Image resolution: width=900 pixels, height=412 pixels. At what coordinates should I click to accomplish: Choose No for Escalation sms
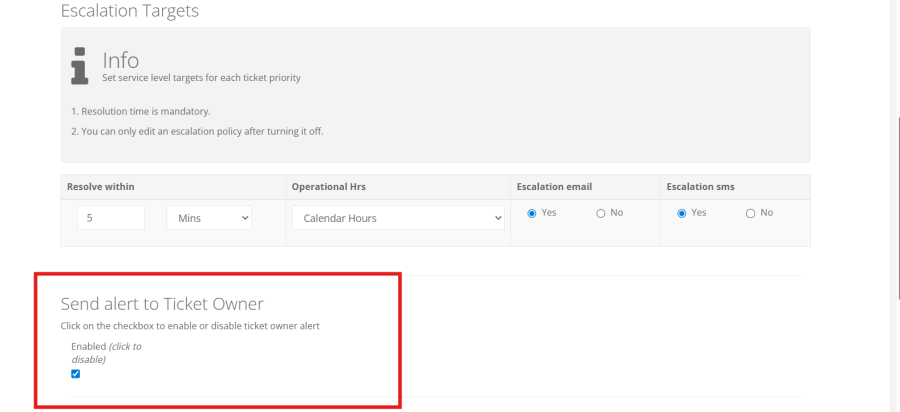[751, 213]
